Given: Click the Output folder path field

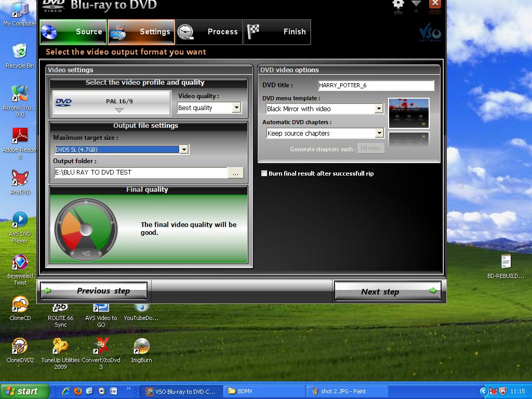Looking at the screenshot, I should click(140, 172).
